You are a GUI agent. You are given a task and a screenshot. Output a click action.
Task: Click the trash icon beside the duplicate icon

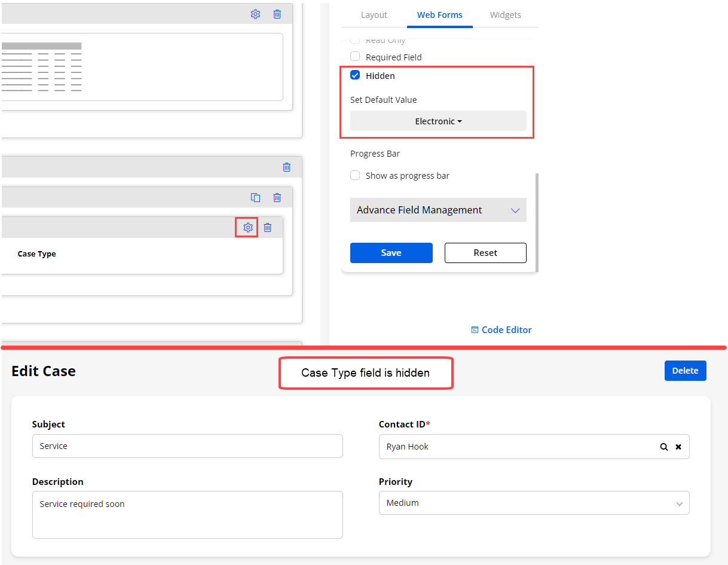(x=277, y=197)
